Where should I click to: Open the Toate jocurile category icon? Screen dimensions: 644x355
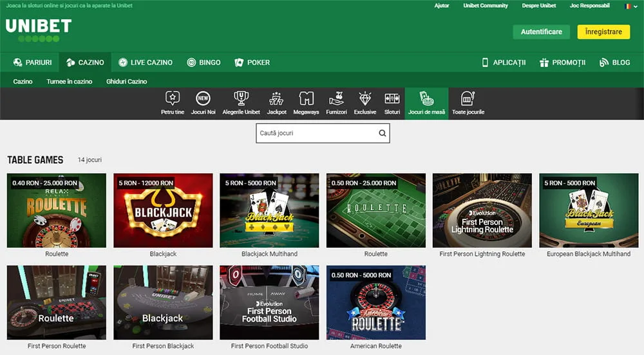point(468,99)
